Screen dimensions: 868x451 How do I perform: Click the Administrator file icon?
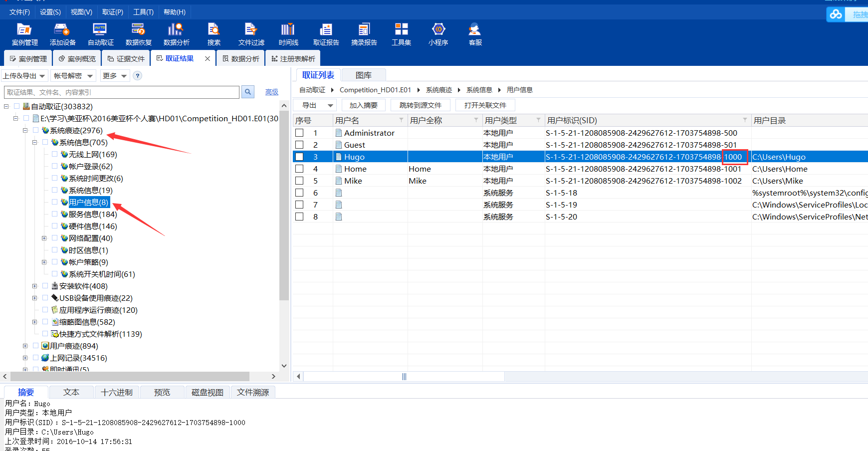click(x=339, y=133)
